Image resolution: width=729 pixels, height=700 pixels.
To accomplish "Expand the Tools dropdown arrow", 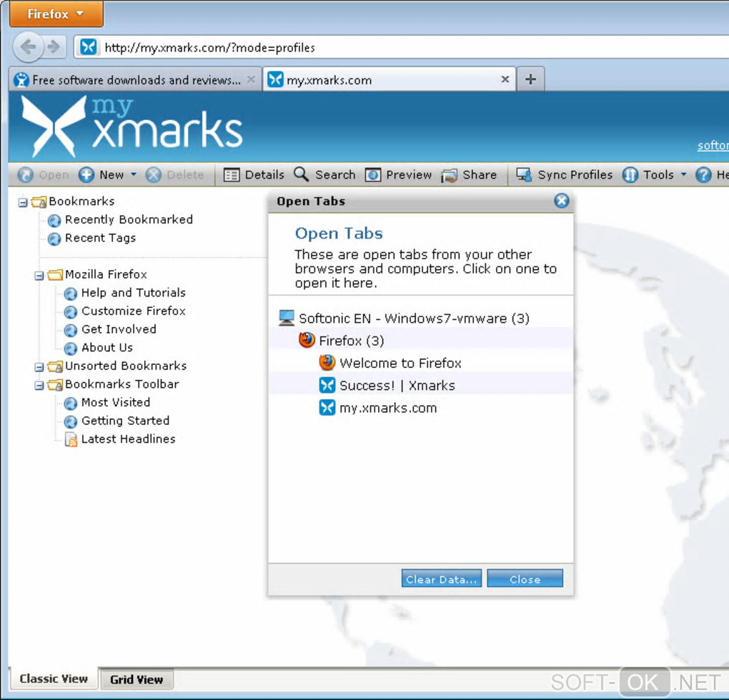I will pos(683,175).
